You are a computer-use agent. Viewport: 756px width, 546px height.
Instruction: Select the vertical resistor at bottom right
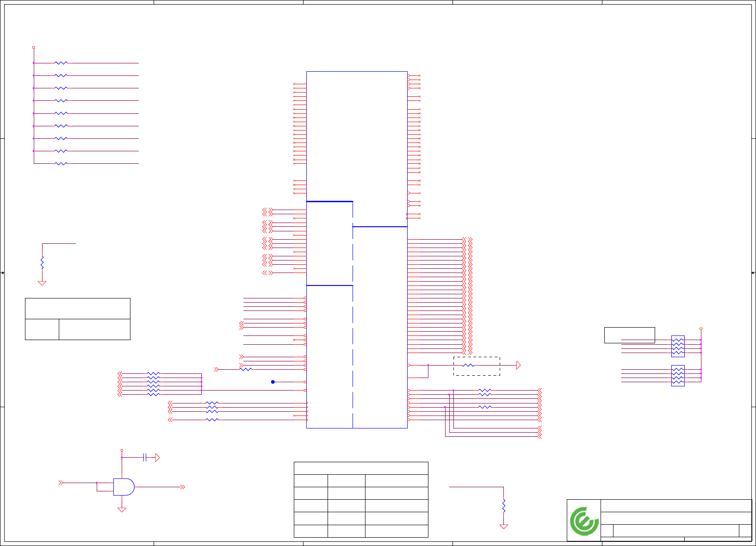pos(504,506)
